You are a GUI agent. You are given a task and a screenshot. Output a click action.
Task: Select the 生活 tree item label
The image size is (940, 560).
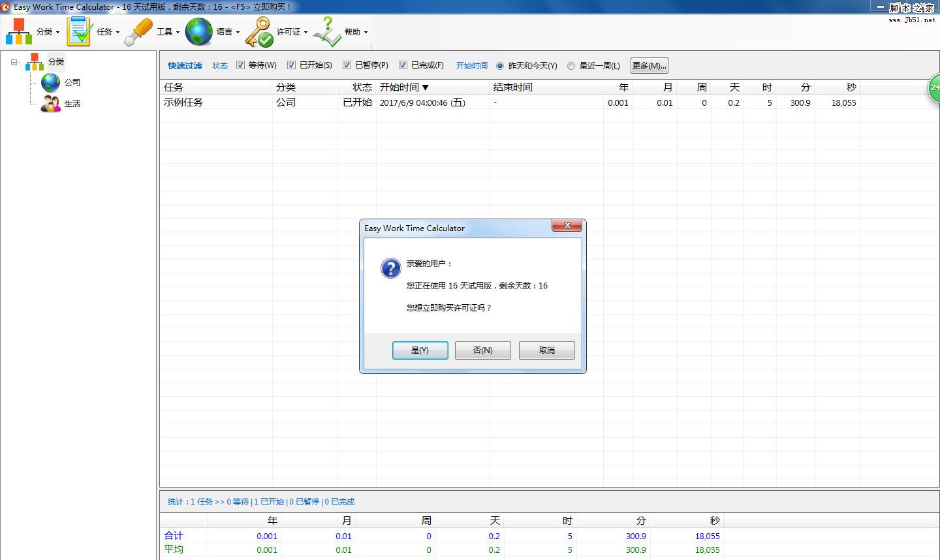tap(72, 104)
